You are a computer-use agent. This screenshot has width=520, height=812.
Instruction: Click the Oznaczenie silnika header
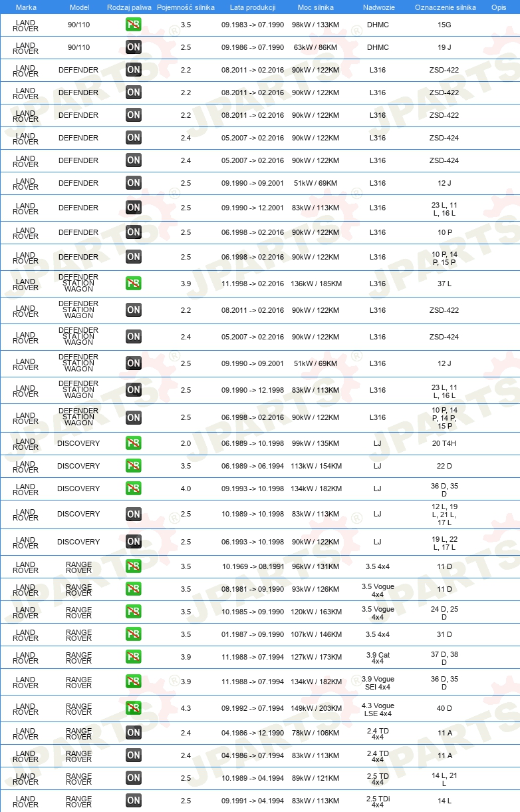point(445,7)
